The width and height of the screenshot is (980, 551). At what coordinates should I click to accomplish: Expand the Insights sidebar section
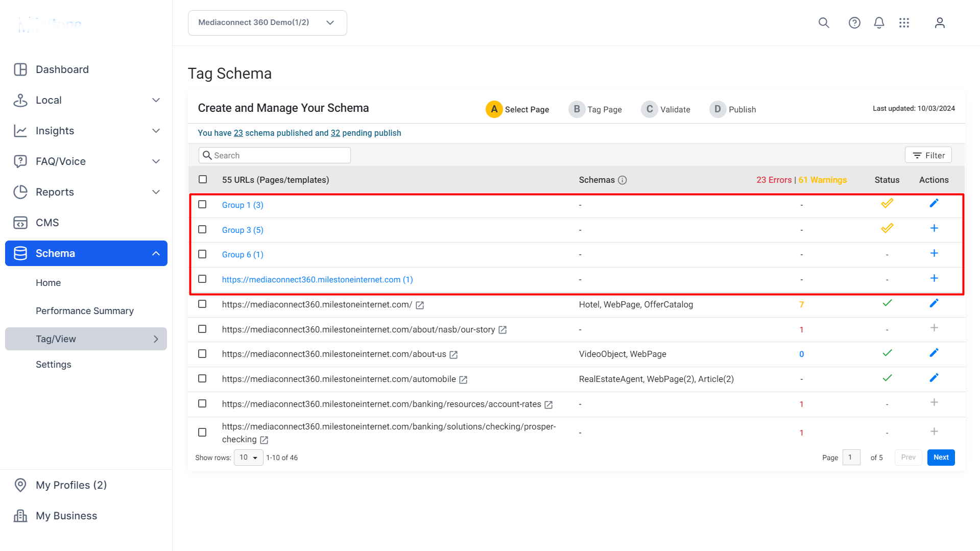(156, 131)
